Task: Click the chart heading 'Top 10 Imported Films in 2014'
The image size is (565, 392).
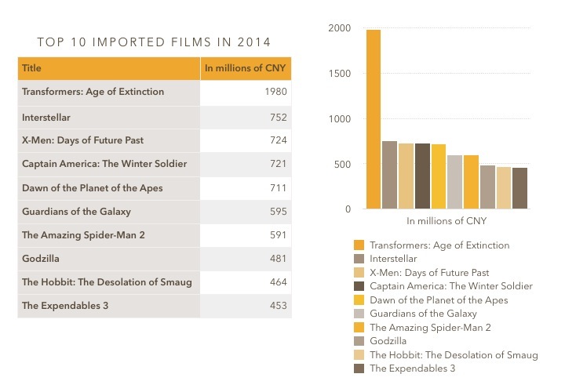Action: point(155,41)
